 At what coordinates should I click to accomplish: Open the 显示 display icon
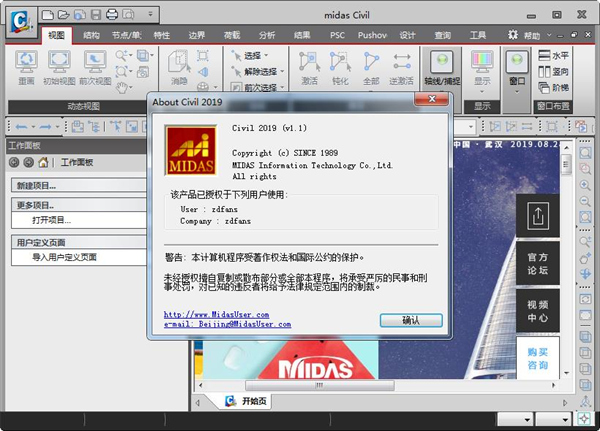point(482,66)
